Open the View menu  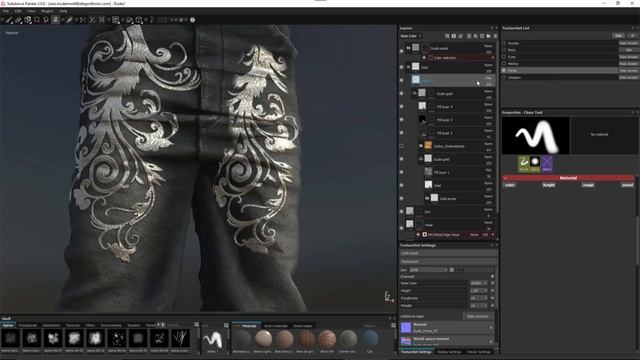tap(31, 11)
